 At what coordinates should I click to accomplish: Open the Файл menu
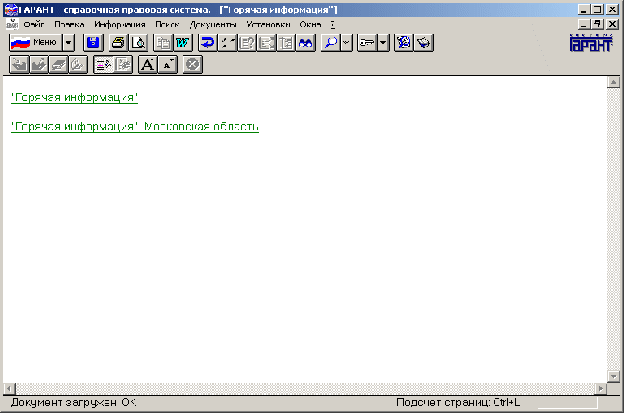pyautogui.click(x=33, y=25)
